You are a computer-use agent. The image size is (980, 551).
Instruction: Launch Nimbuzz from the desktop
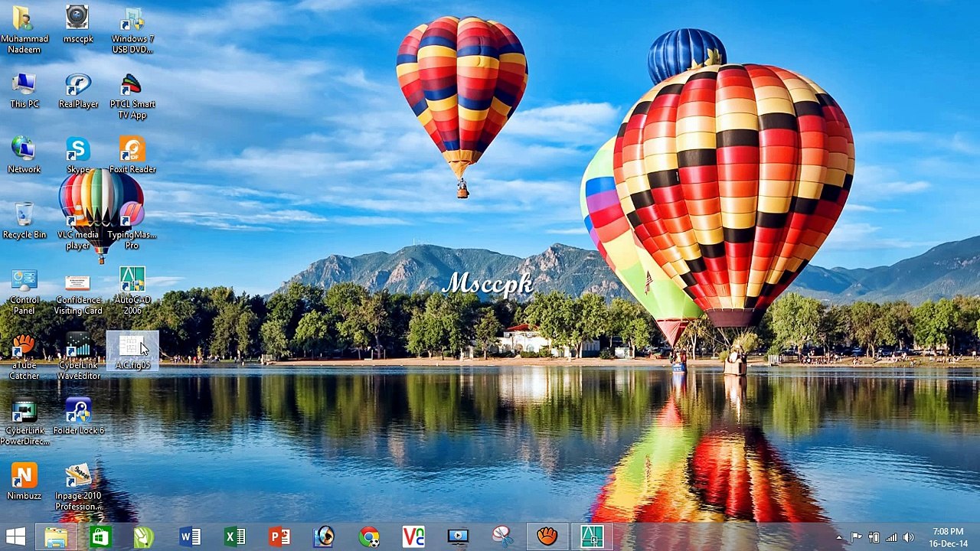click(x=24, y=481)
